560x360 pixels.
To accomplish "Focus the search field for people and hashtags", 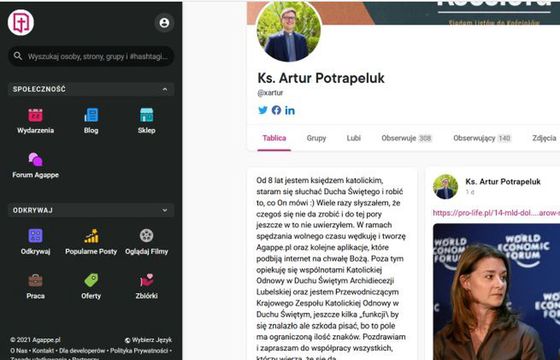I will coord(91,56).
